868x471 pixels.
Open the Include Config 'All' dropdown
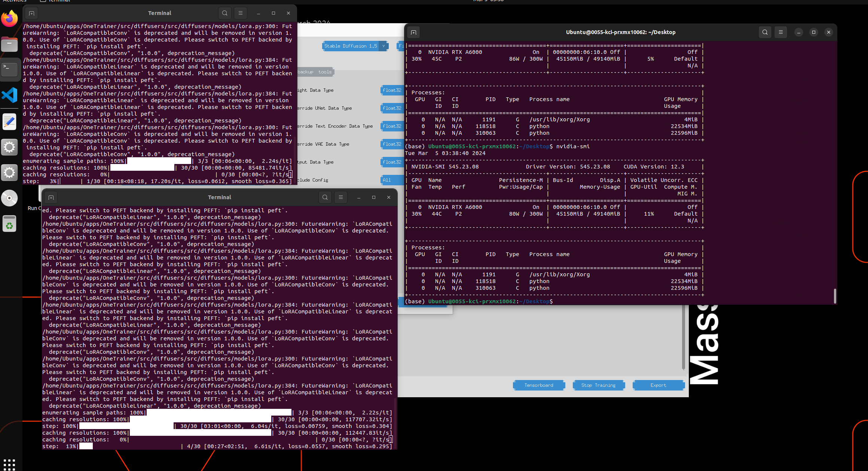point(392,180)
